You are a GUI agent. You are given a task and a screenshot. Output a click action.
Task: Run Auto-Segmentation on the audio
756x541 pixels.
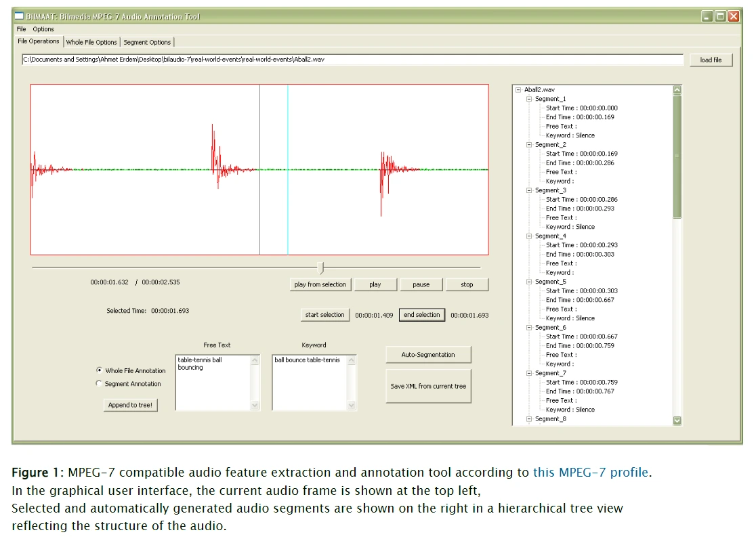click(428, 354)
